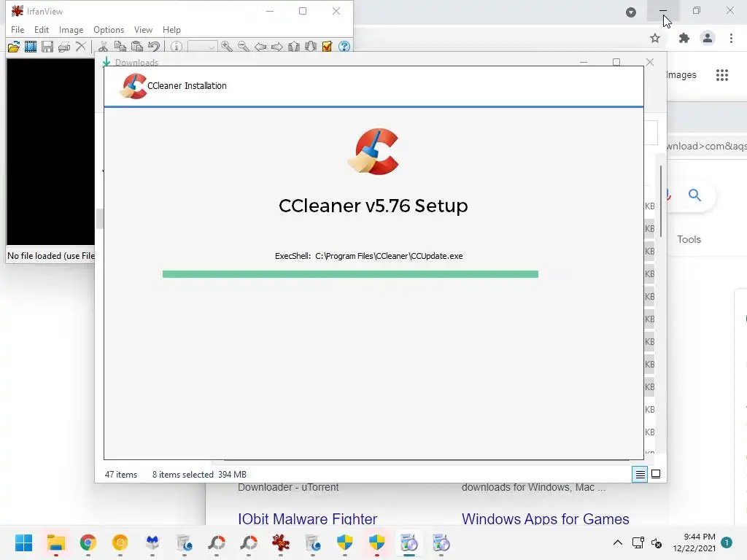Open the Edit menu in IrfanView
Screen dimensions: 747x560
[42, 29]
